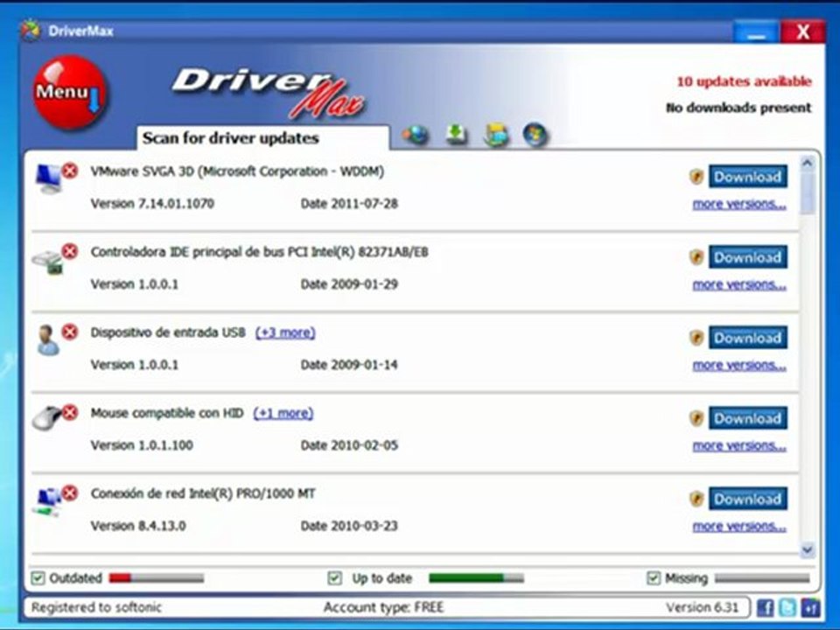Select the VMware SVGA 3D driver name

point(237,171)
